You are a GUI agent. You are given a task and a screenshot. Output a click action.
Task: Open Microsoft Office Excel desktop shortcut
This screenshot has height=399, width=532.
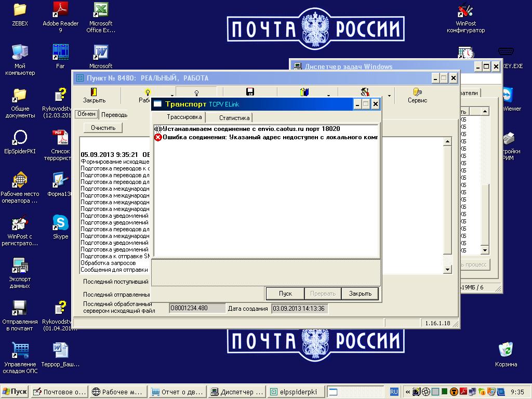tap(101, 9)
